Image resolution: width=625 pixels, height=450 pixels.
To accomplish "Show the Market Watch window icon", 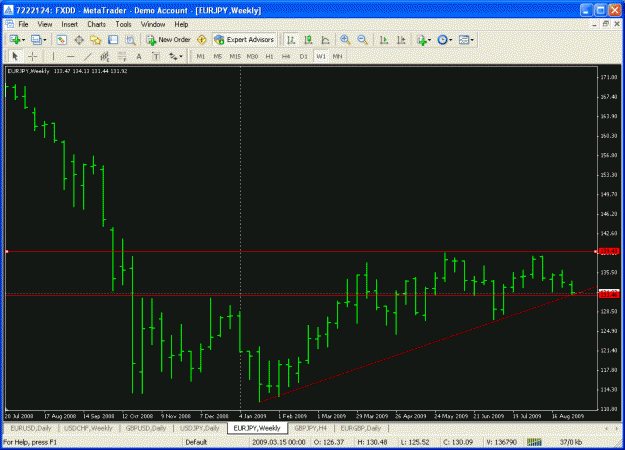I will tap(61, 40).
